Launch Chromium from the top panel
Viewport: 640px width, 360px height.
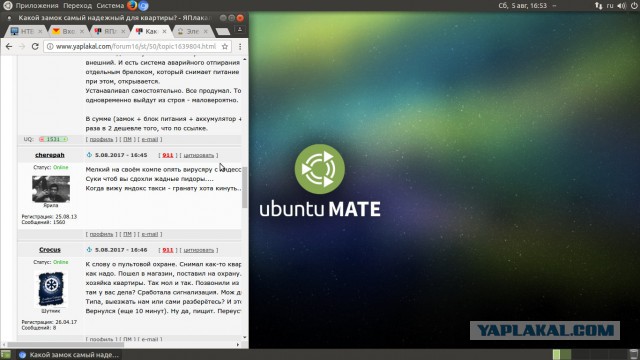pyautogui.click(x=143, y=5)
